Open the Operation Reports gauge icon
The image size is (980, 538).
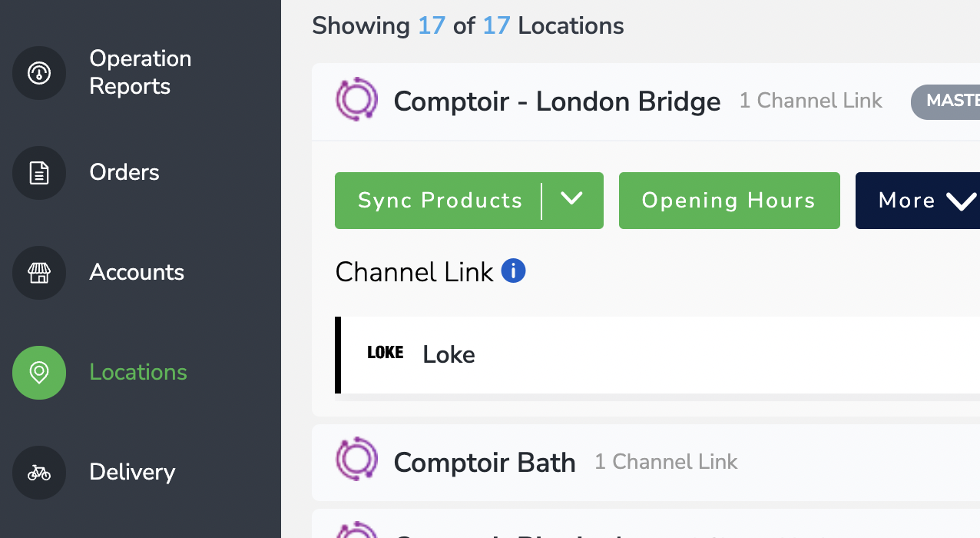[39, 73]
